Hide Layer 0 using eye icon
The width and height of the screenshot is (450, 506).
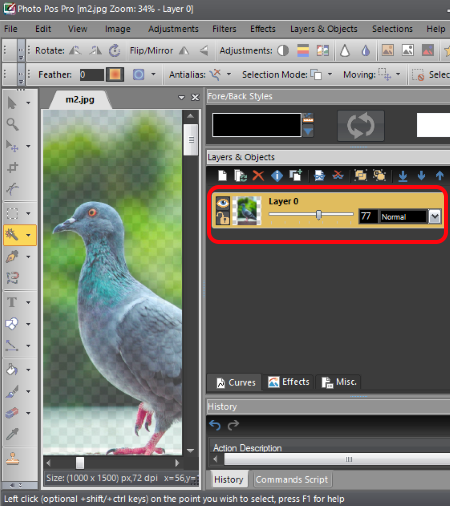pyautogui.click(x=222, y=203)
